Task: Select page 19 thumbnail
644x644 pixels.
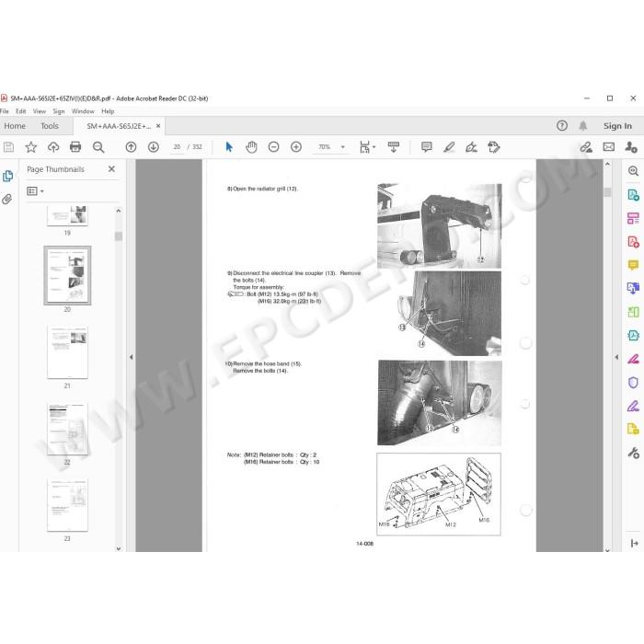Action: point(67,216)
